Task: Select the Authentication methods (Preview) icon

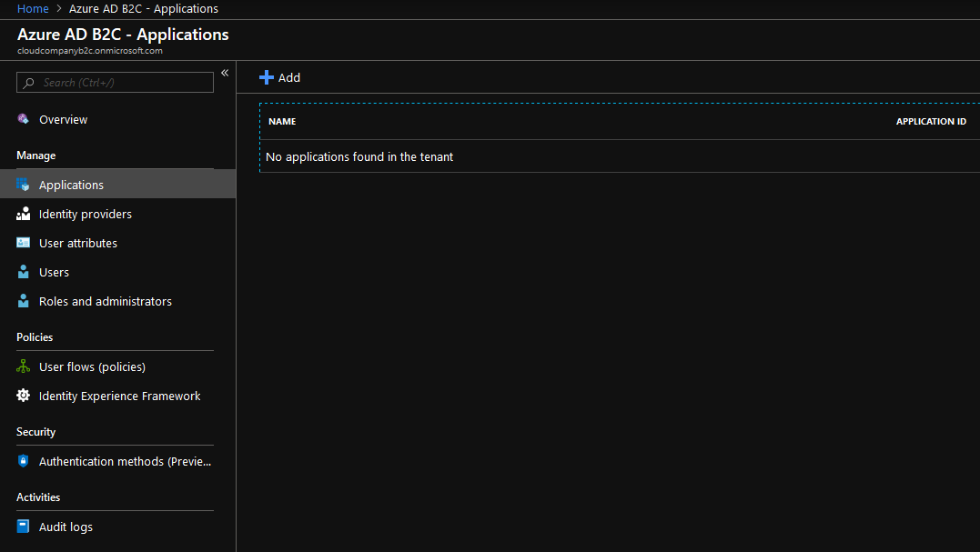Action: pyautogui.click(x=22, y=461)
